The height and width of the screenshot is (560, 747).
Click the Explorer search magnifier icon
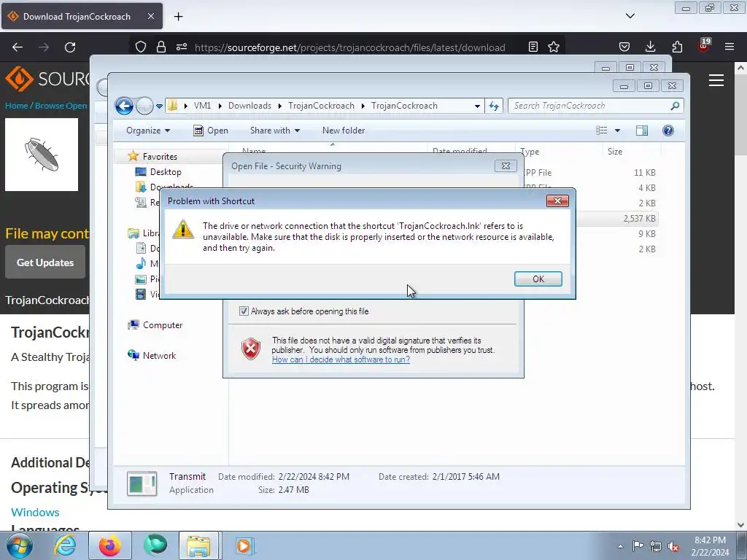coord(675,106)
